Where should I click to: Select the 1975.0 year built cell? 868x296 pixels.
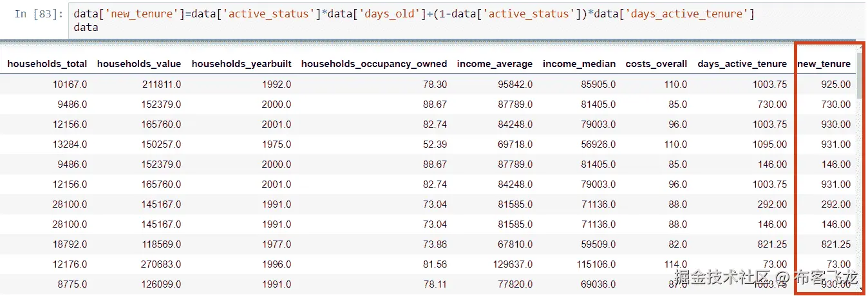tap(276, 144)
